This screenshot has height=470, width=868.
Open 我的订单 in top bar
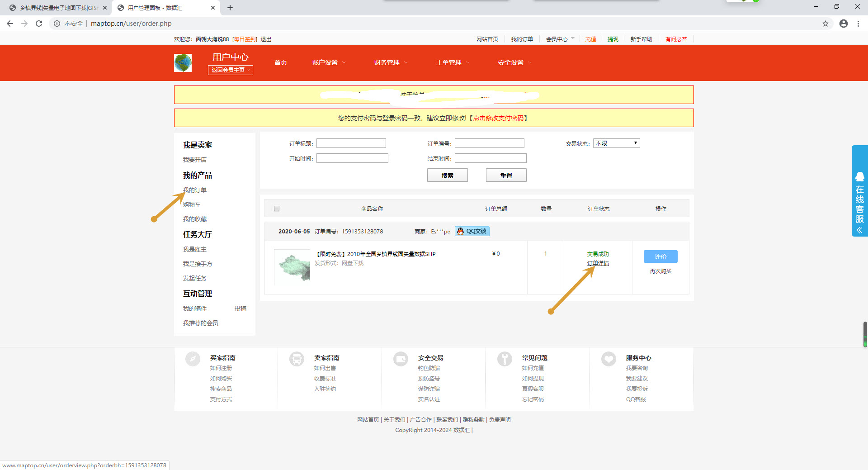coord(522,39)
